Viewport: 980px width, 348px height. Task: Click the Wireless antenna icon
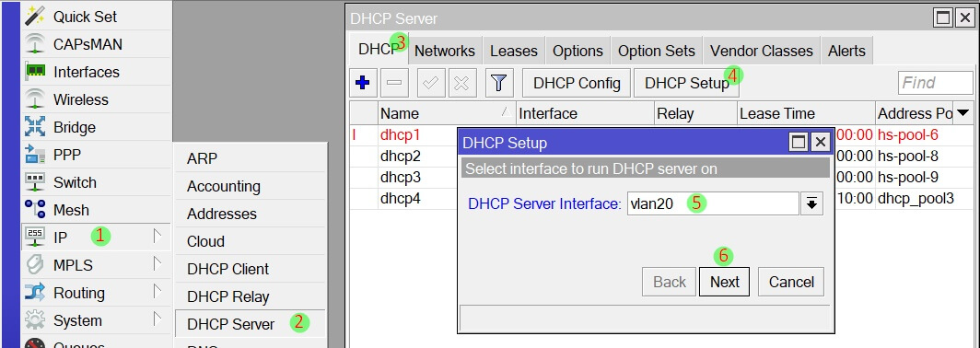35,99
